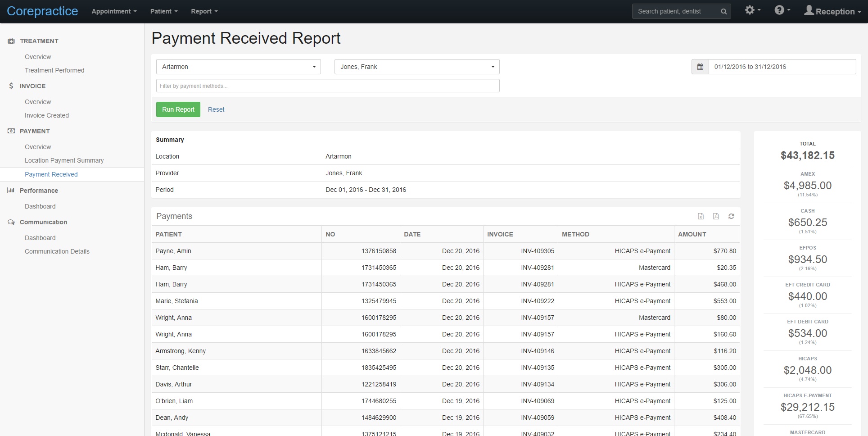Viewport: 868px width, 436px height.
Task: Click the Invoice dollar icon in sidebar
Action: pos(10,86)
